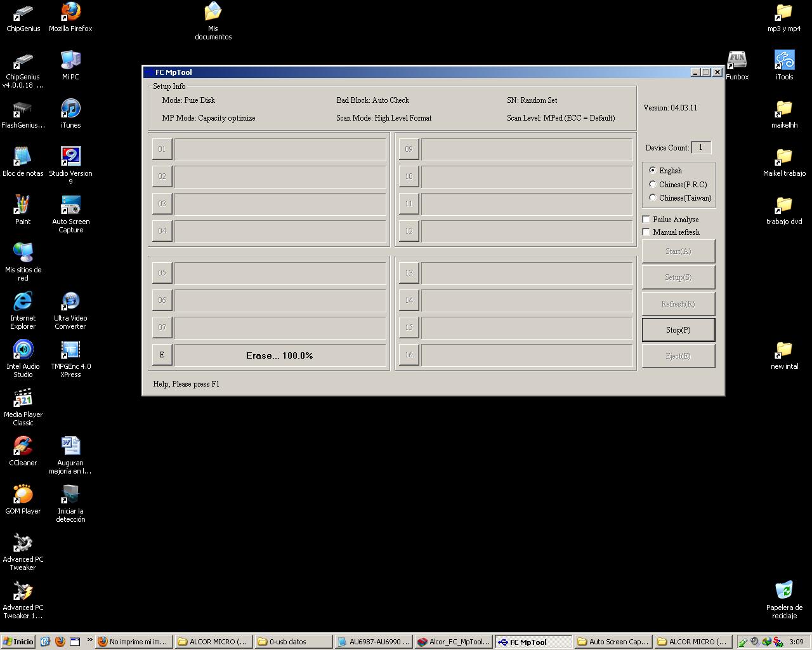Launch Media Player Classic
The width and height of the screenshot is (812, 650).
pyautogui.click(x=23, y=397)
